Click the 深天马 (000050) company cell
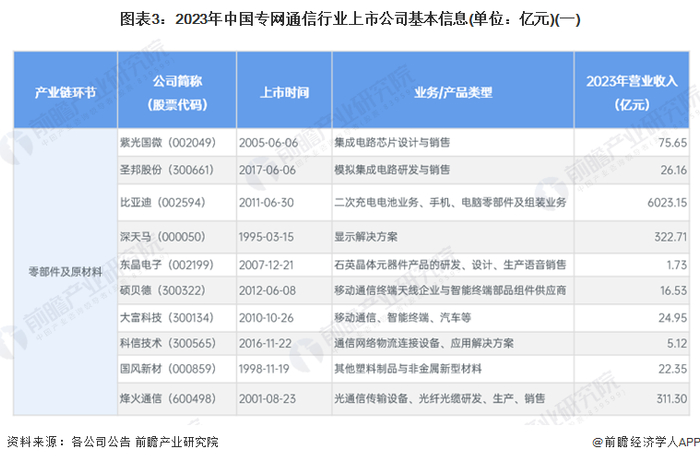The height and width of the screenshot is (461, 700). point(177,237)
